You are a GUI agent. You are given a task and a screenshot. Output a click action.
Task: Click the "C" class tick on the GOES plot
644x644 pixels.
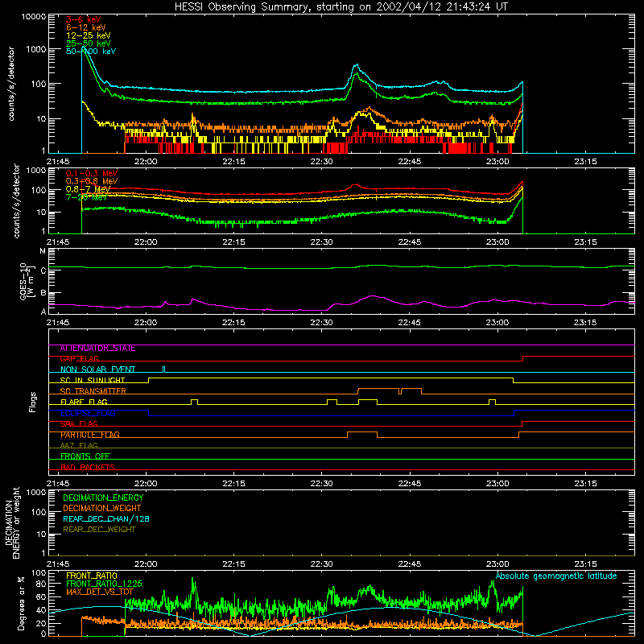[43, 270]
